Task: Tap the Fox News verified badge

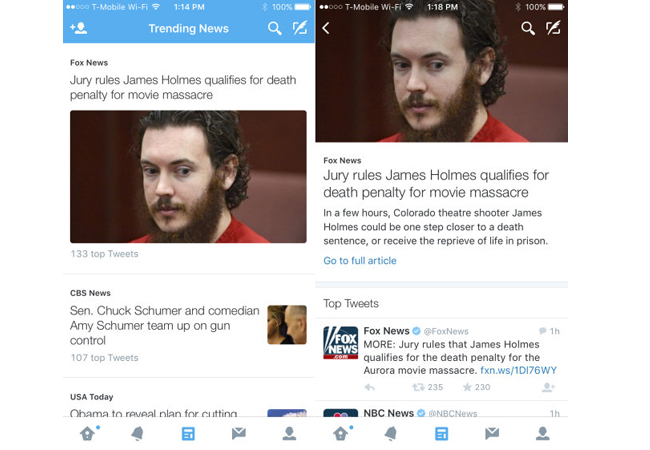Action: click(417, 331)
